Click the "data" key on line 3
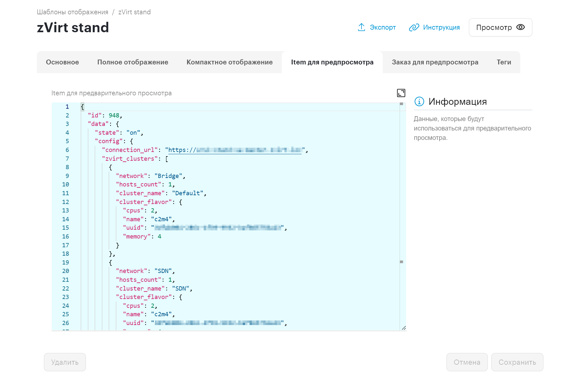This screenshot has width=588, height=381. point(98,124)
